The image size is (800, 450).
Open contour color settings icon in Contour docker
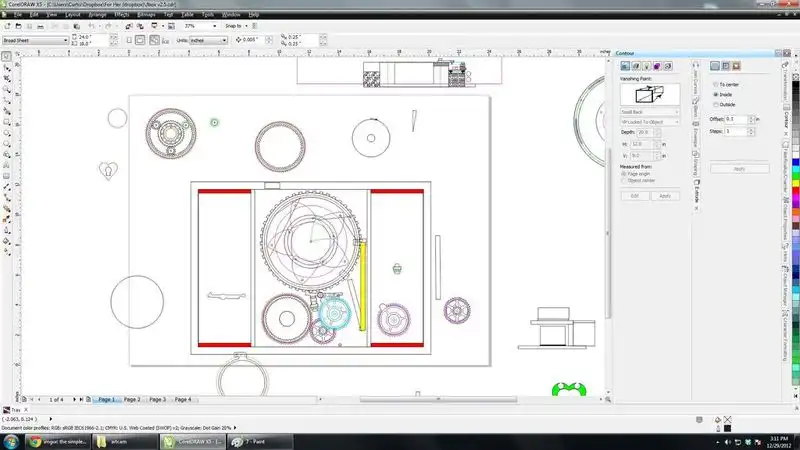728,67
